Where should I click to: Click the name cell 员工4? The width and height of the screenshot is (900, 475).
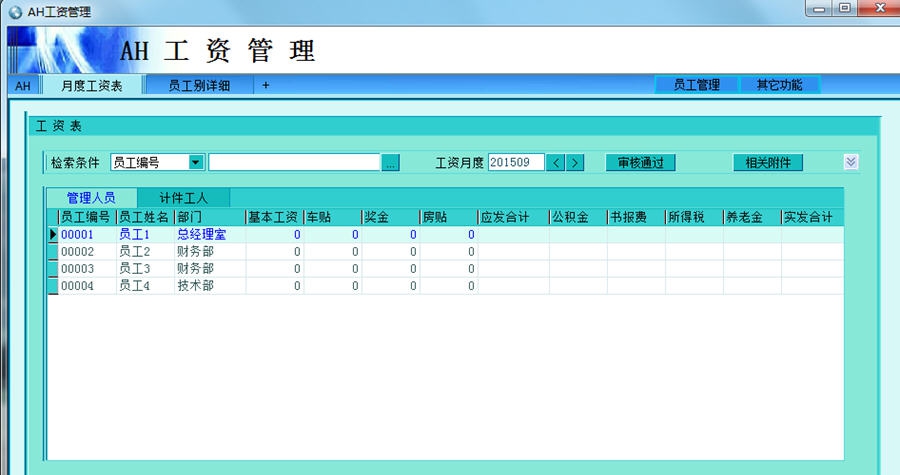145,286
